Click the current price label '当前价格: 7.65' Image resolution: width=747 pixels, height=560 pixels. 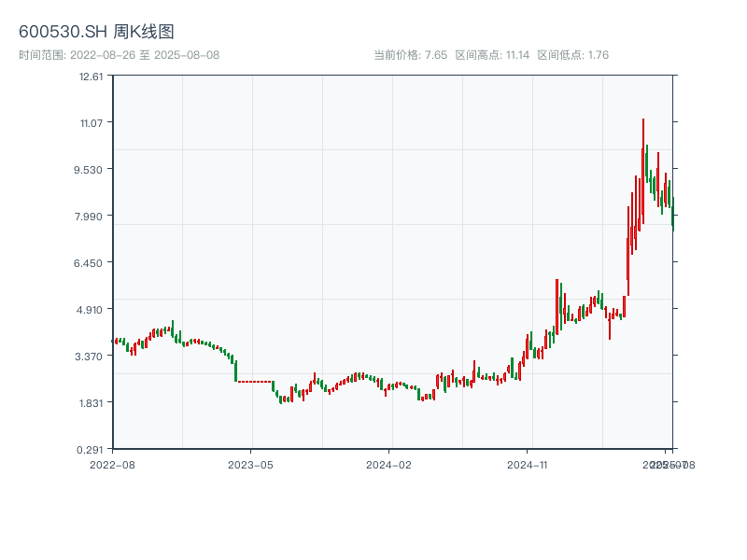410,55
